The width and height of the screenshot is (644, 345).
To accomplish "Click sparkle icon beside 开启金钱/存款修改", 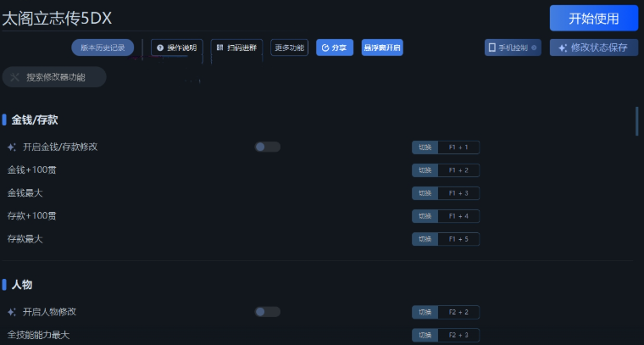I will pos(12,147).
